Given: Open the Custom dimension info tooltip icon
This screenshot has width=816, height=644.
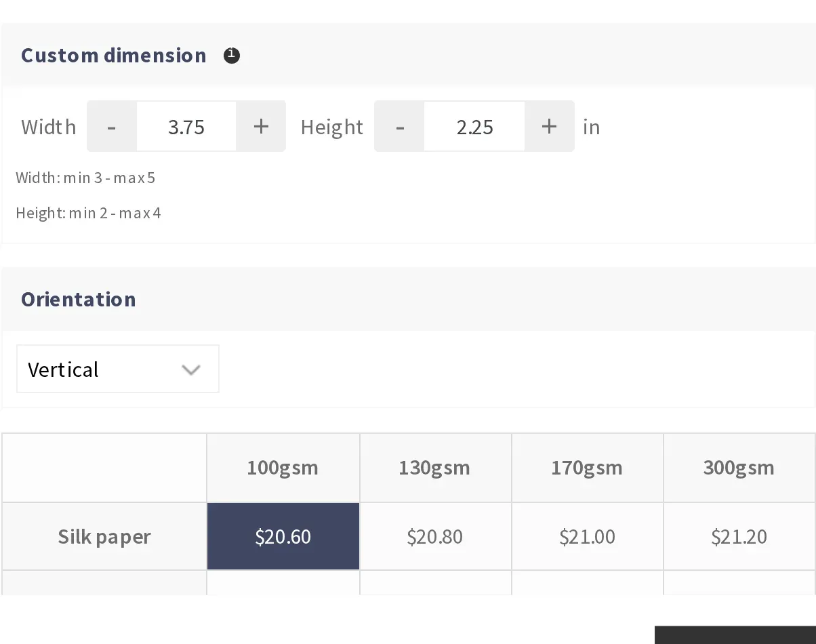Looking at the screenshot, I should 232,56.
